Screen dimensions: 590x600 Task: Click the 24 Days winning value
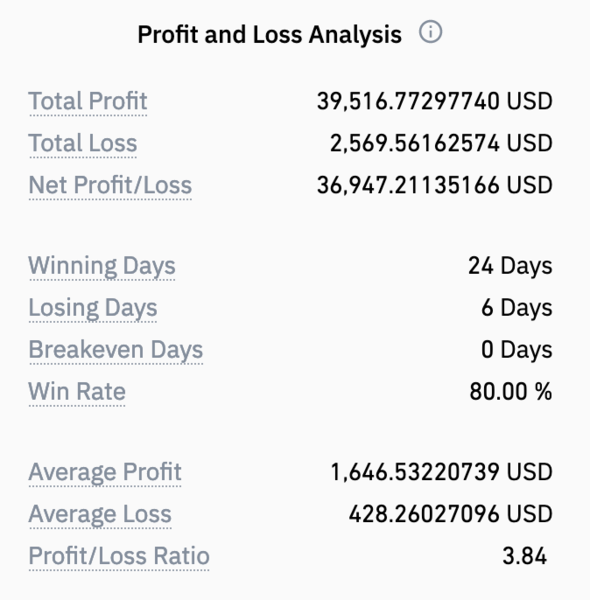[x=510, y=266]
